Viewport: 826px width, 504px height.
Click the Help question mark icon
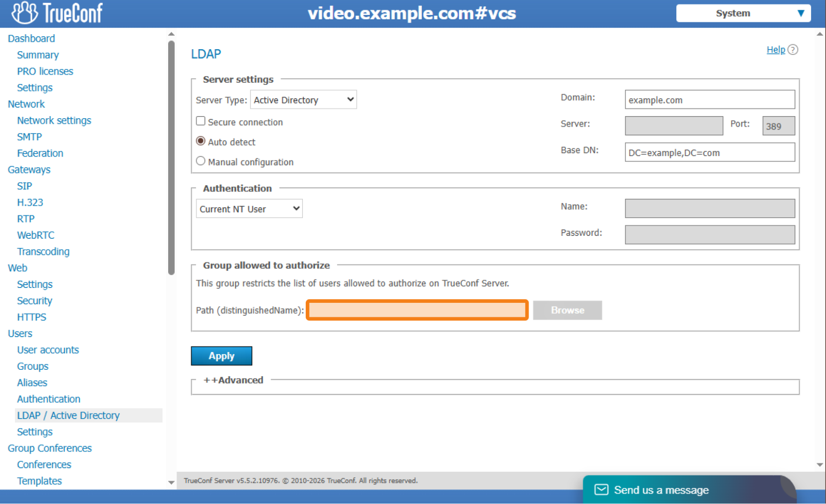click(793, 50)
